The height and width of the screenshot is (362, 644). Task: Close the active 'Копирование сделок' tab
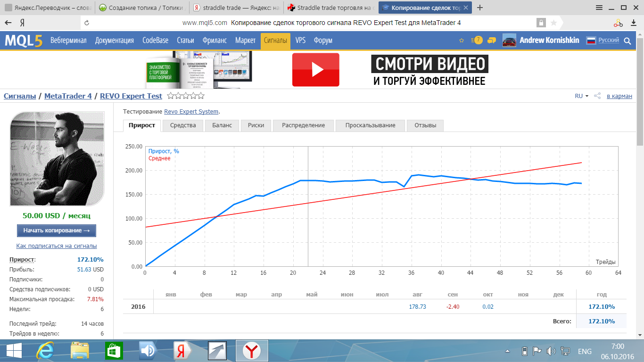[466, 8]
